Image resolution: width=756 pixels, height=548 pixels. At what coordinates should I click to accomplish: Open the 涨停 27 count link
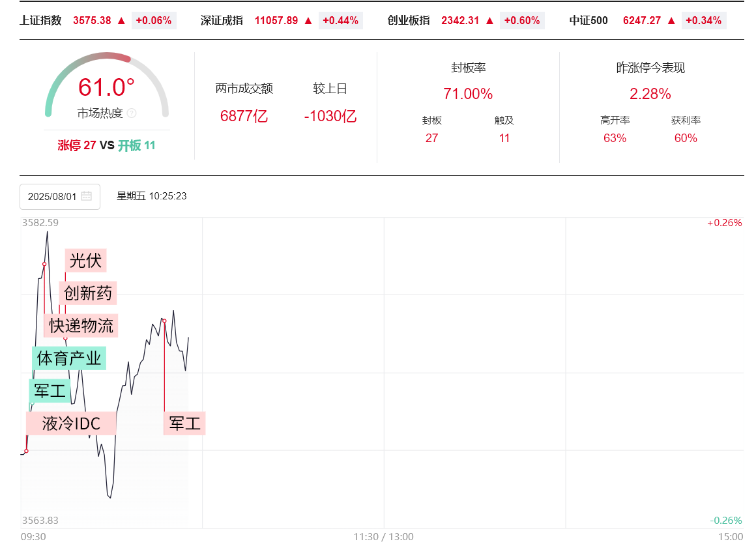tap(77, 145)
